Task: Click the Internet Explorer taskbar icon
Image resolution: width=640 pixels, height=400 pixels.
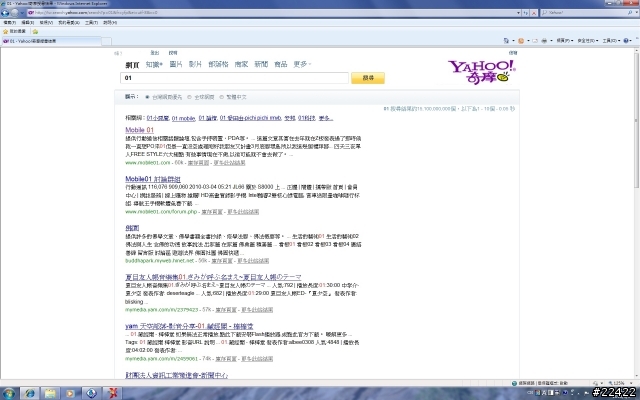Action: pyautogui.click(x=29, y=393)
